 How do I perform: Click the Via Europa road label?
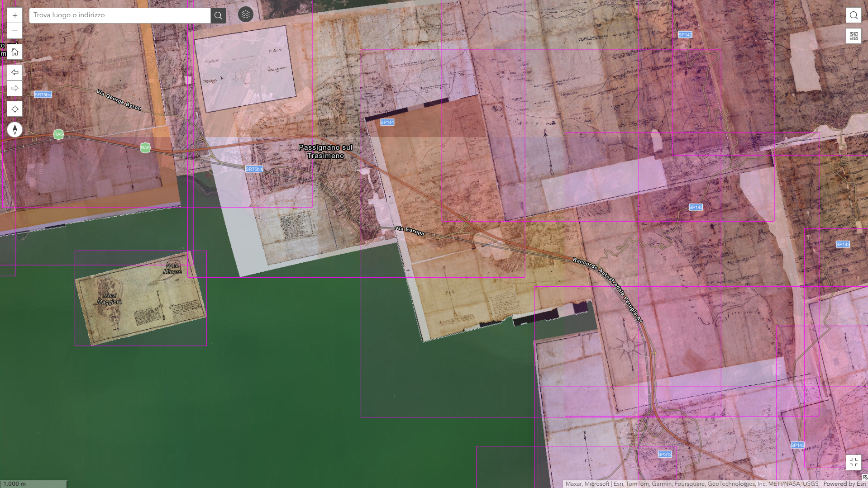point(410,231)
